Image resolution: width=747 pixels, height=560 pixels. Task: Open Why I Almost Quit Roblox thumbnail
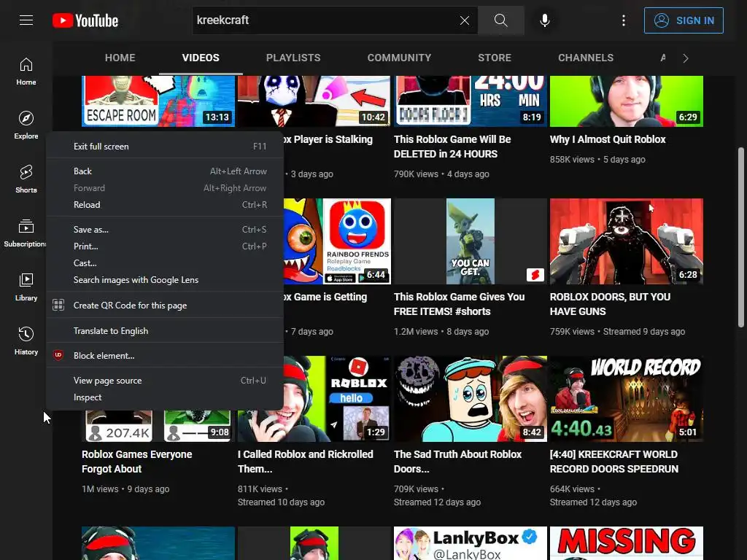pyautogui.click(x=627, y=101)
